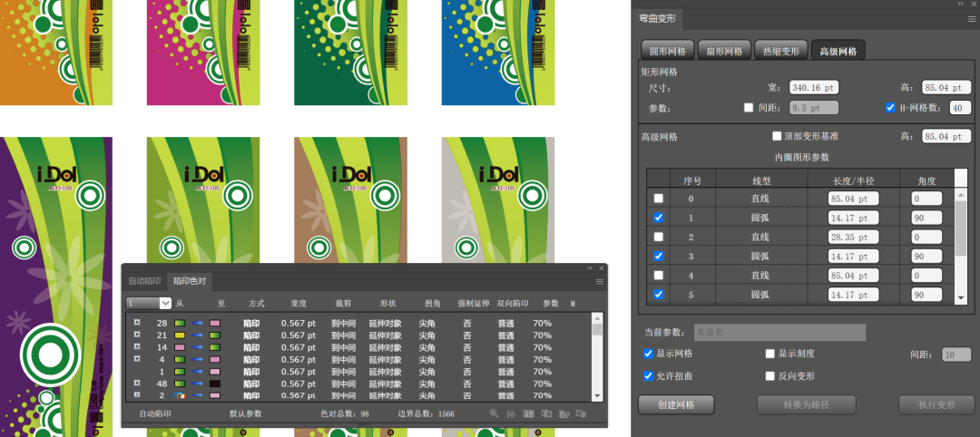Click row 0 angle field showing 0

pyautogui.click(x=926, y=199)
